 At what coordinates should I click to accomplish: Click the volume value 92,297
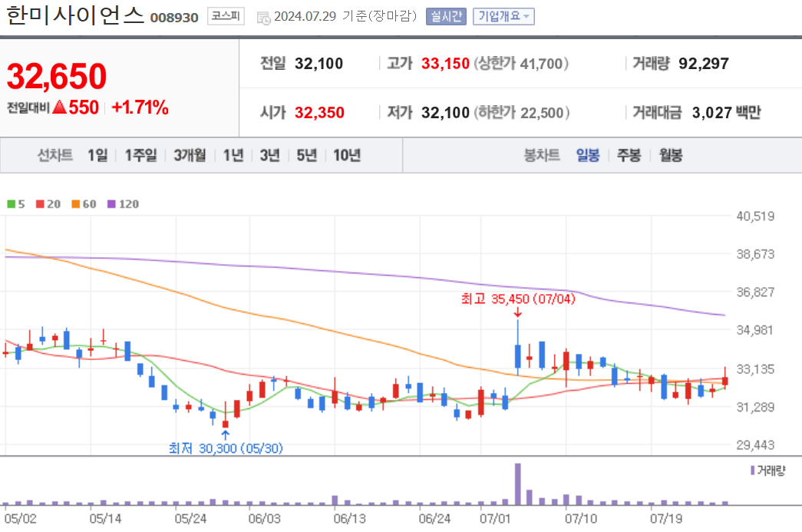(x=703, y=64)
